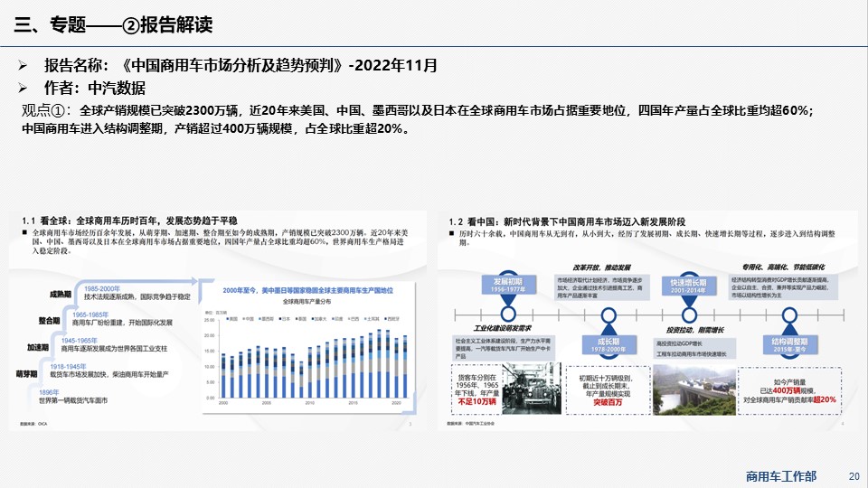The height and width of the screenshot is (488, 868).
Task: Click the box mentioning 400万辆 and 超20%
Action: (790, 390)
